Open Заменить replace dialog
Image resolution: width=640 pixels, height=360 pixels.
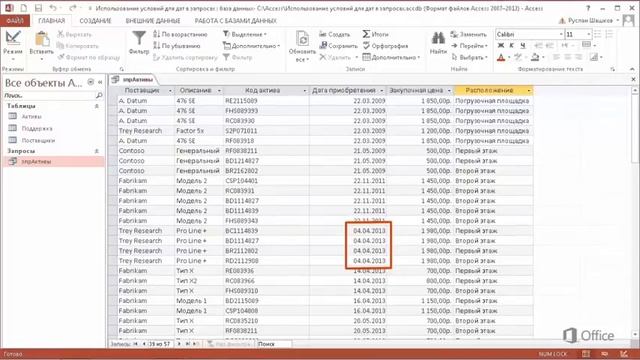(469, 34)
